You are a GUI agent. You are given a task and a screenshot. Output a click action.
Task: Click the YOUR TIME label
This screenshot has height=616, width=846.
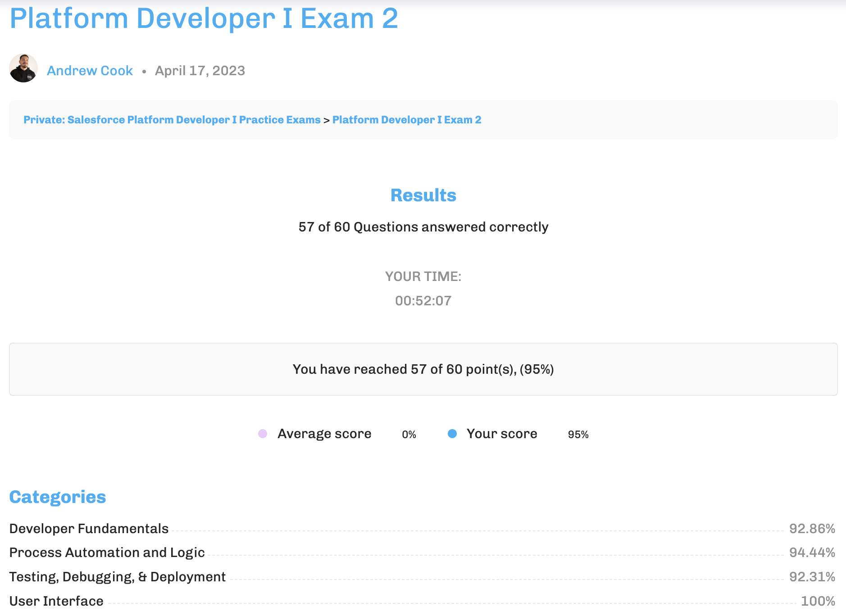(x=423, y=276)
